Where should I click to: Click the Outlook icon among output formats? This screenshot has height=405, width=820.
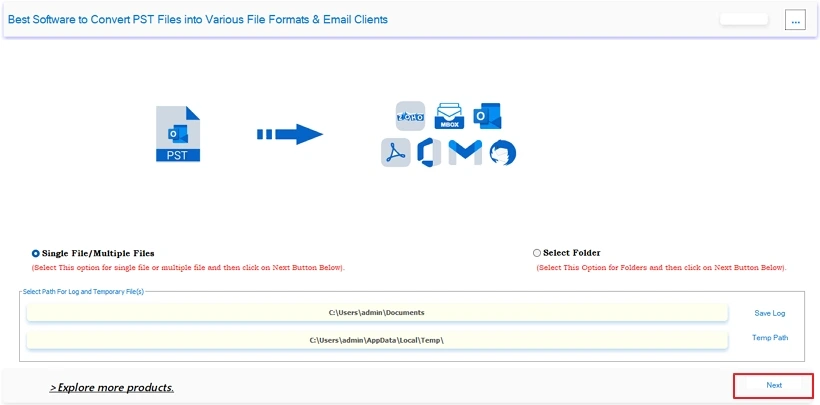[487, 116]
